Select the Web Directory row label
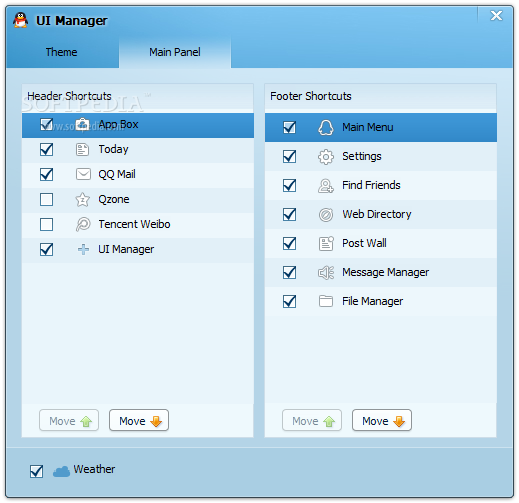This screenshot has width=519, height=503. click(377, 214)
